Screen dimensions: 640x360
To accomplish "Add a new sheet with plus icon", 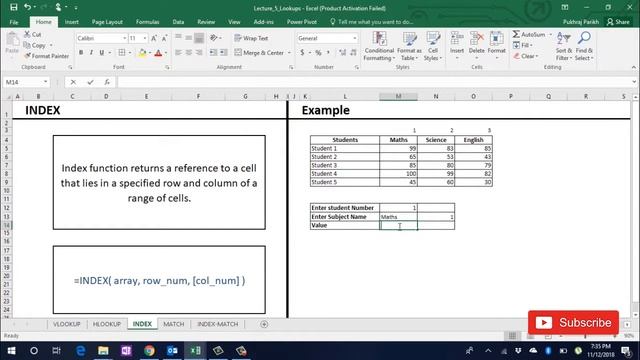I will pos(264,324).
